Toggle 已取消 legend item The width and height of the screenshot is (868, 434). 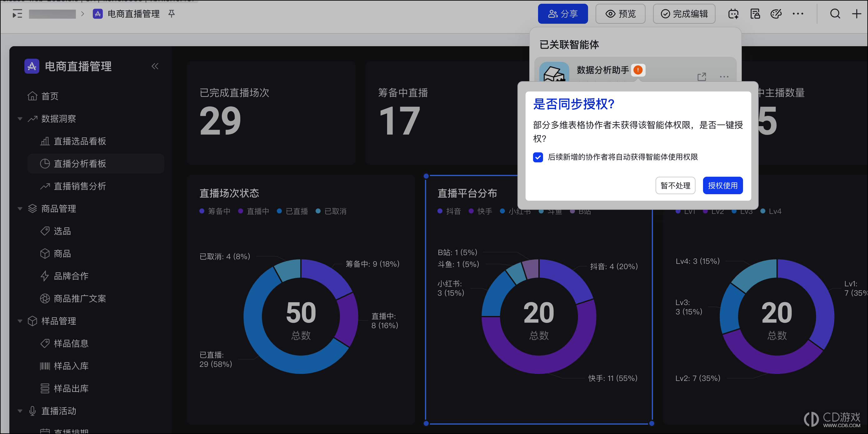click(331, 211)
